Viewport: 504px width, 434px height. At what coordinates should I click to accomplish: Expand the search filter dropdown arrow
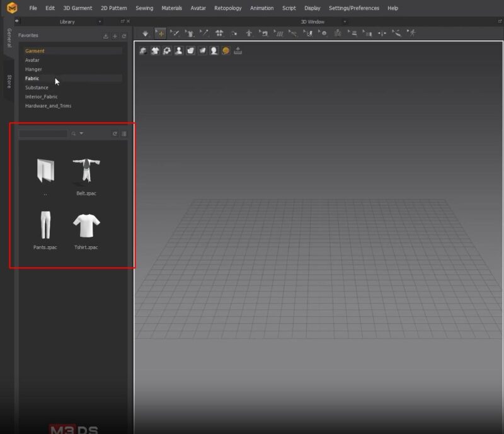81,134
